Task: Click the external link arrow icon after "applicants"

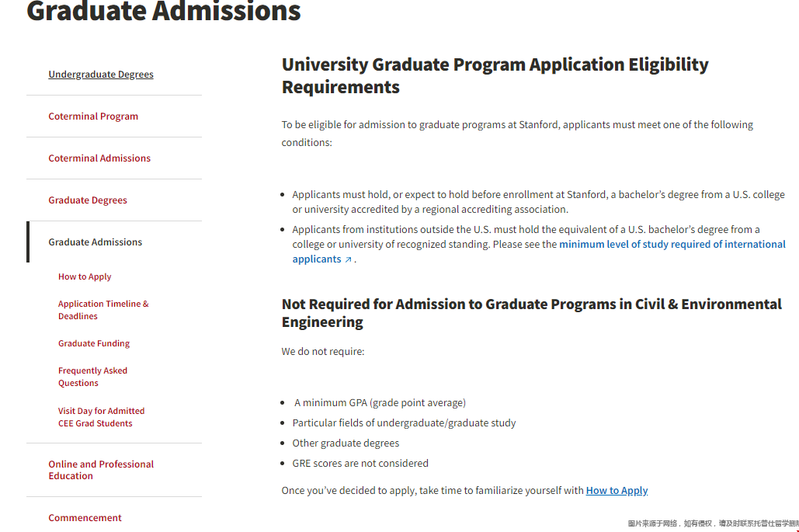Action: (348, 260)
